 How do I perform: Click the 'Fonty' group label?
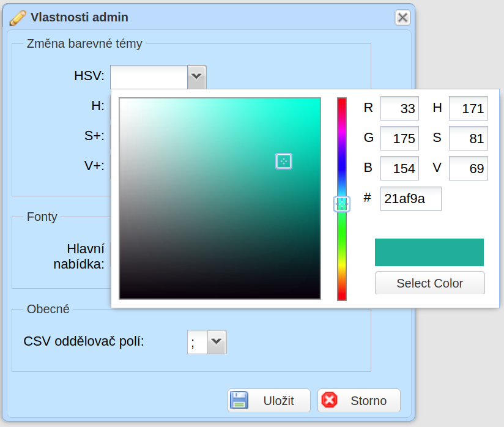(x=42, y=217)
